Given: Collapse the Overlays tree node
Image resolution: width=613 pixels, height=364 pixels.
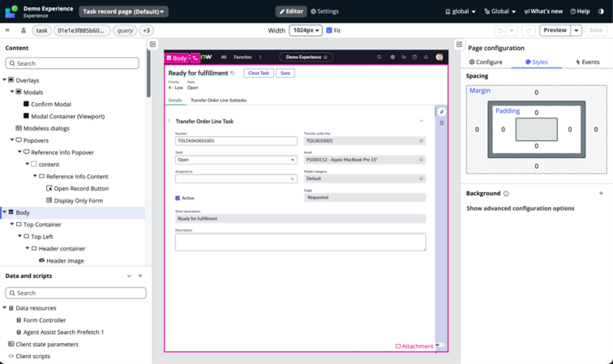Looking at the screenshot, I should pos(4,79).
